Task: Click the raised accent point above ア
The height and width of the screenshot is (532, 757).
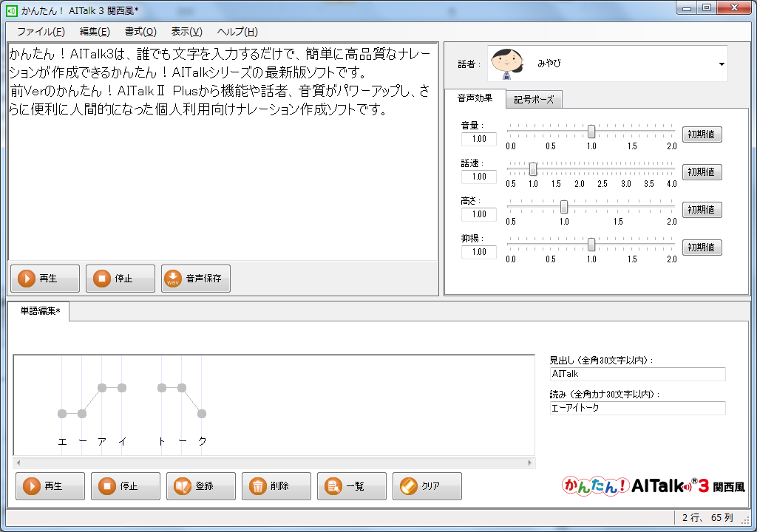Action: 102,388
